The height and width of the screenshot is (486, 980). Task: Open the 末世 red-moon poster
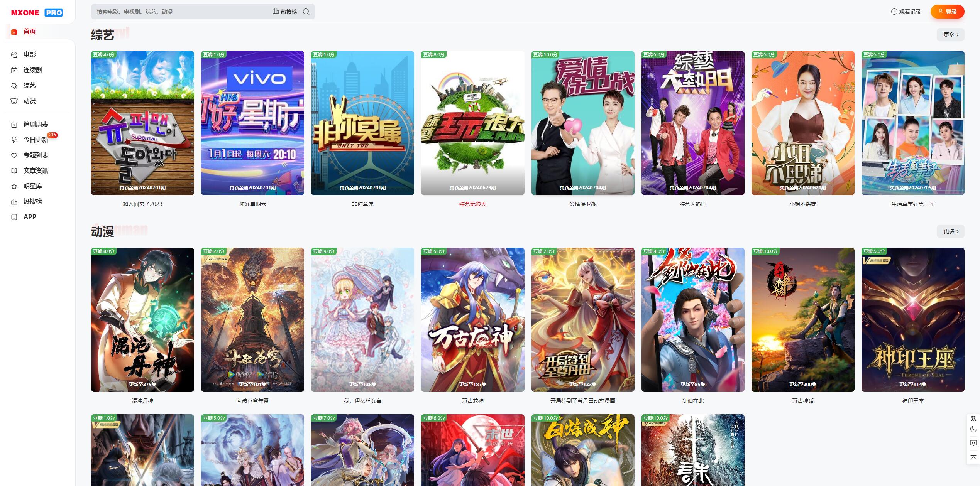(x=472, y=450)
